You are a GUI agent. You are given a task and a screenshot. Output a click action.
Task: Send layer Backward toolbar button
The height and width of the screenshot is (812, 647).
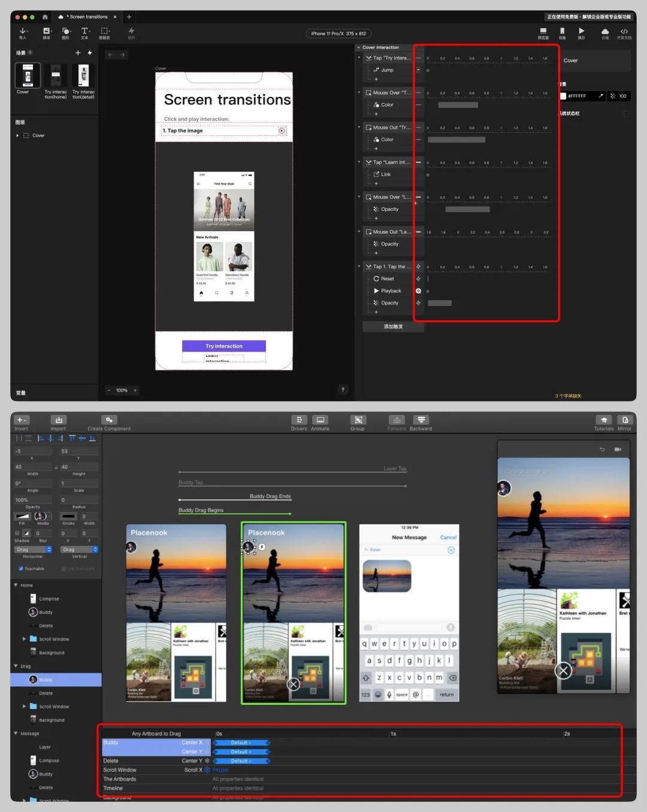click(421, 420)
